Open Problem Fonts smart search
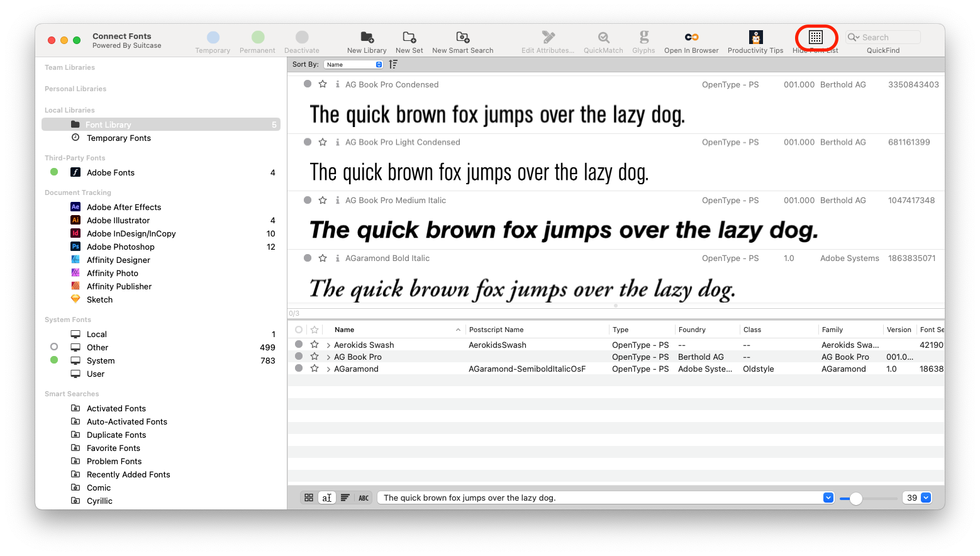 coord(114,461)
